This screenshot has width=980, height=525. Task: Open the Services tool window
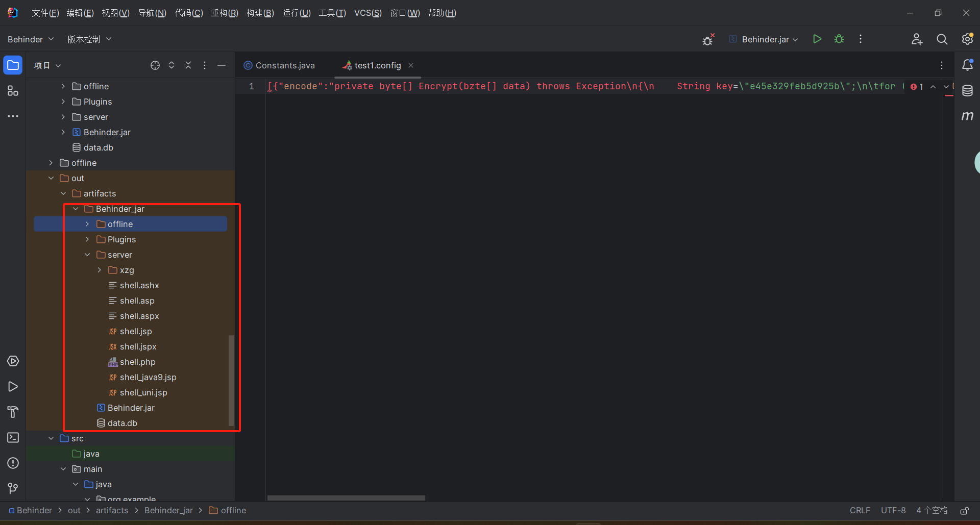[13, 361]
